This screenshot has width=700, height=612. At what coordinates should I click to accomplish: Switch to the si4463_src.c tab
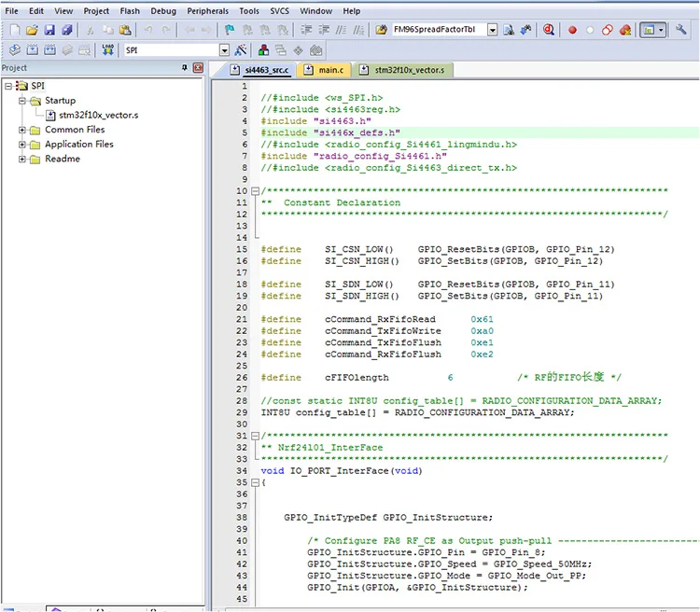pos(267,70)
